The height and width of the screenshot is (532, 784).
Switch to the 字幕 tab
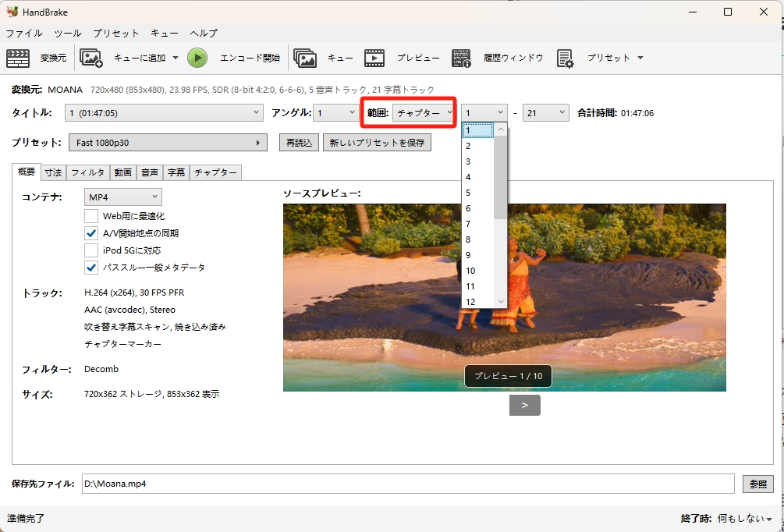(176, 172)
